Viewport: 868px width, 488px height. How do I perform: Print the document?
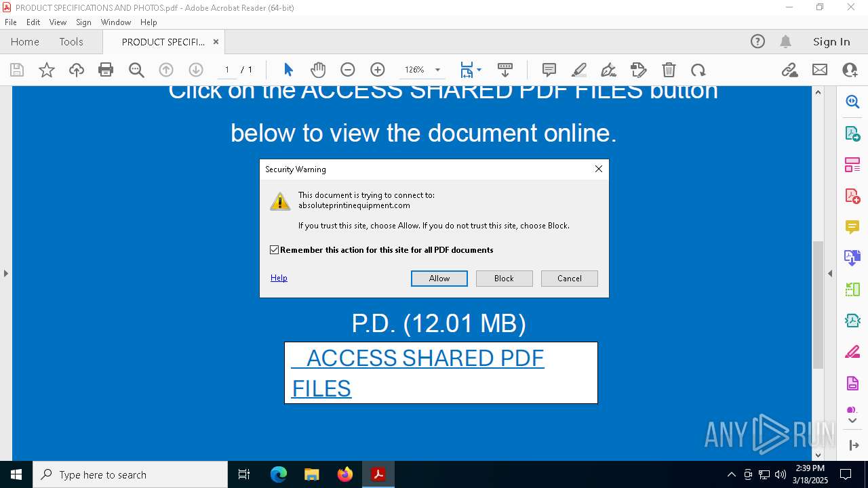(x=106, y=70)
